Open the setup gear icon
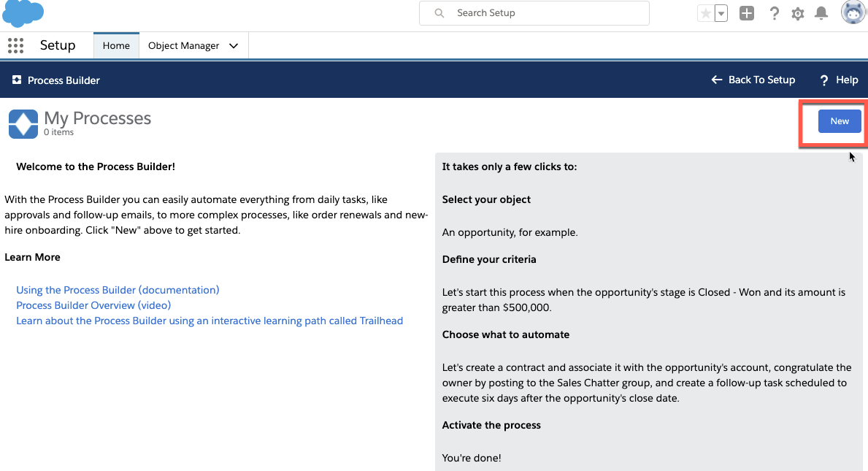The width and height of the screenshot is (868, 471). (x=798, y=14)
